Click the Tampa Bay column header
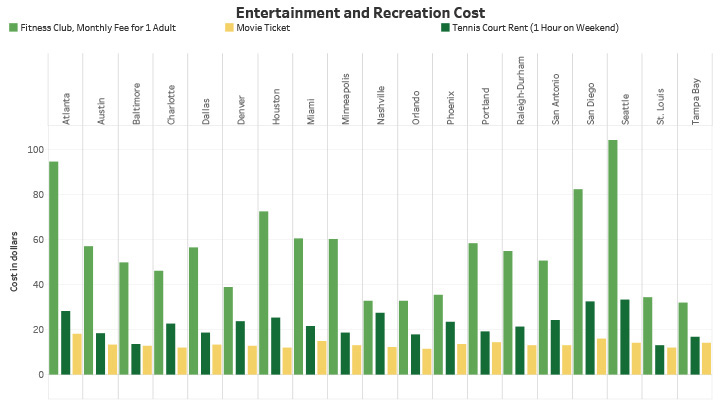720x404 pixels. point(696,101)
